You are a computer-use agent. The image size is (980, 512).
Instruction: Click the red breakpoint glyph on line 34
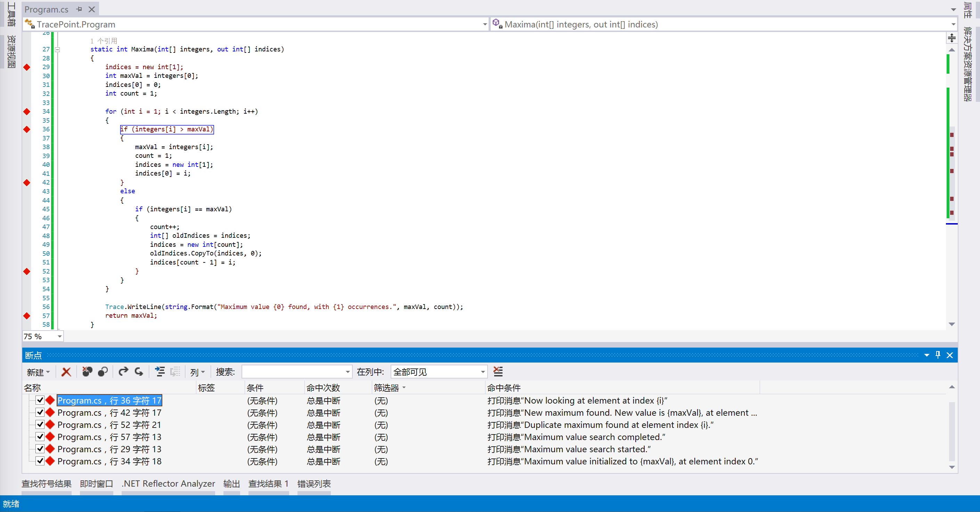pos(27,112)
